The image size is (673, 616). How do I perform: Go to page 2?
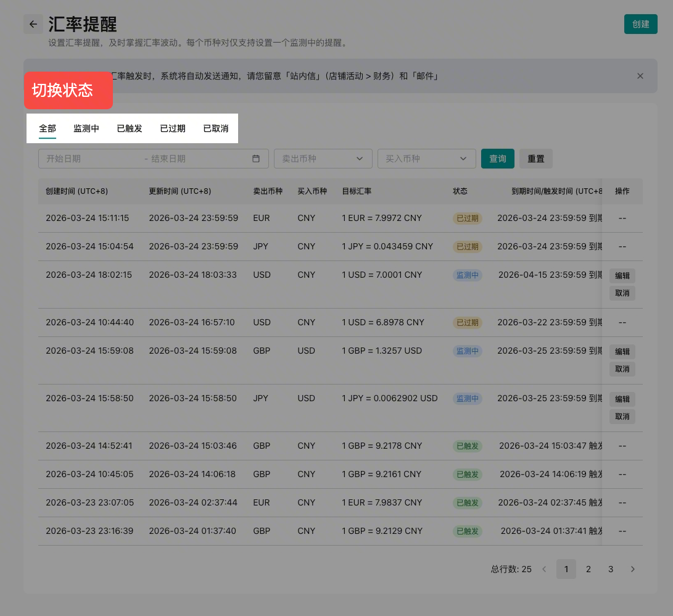coord(588,569)
